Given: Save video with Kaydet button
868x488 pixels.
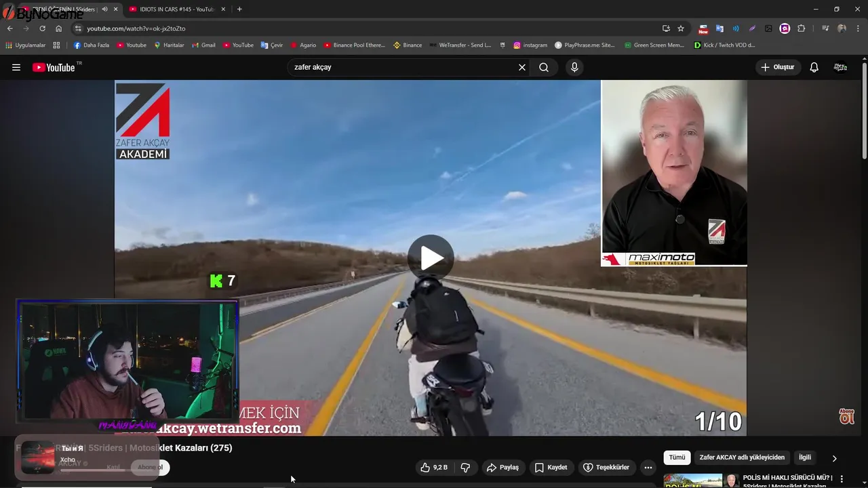Looking at the screenshot, I should (551, 468).
